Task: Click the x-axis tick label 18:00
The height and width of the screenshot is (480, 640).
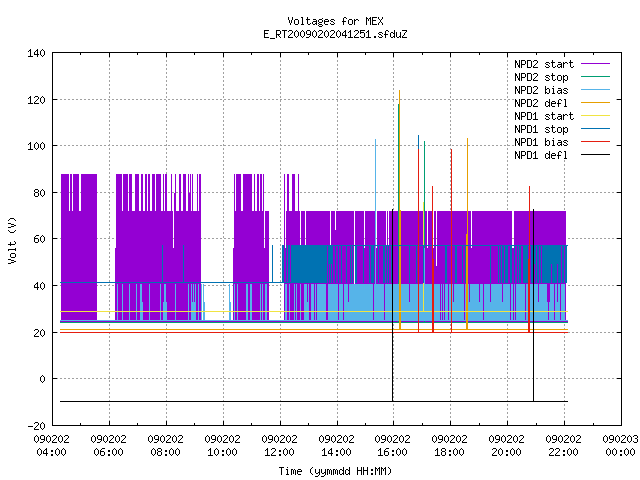Action: (x=449, y=452)
